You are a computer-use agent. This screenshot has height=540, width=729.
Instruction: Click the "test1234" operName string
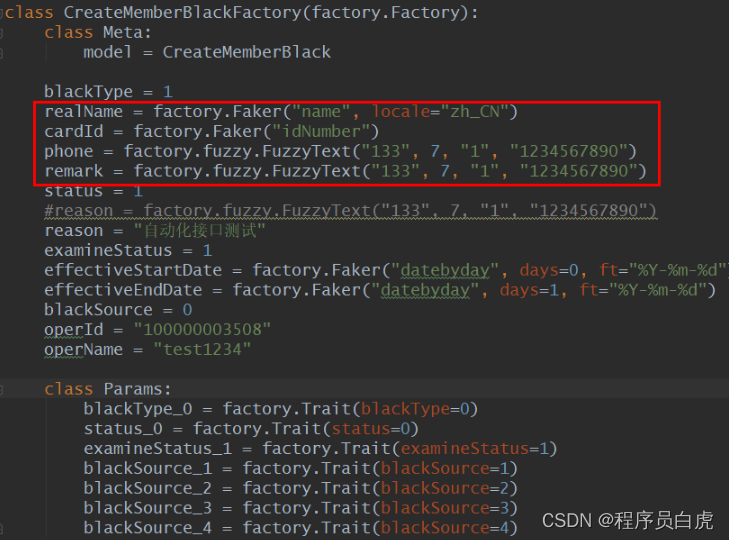tap(202, 350)
